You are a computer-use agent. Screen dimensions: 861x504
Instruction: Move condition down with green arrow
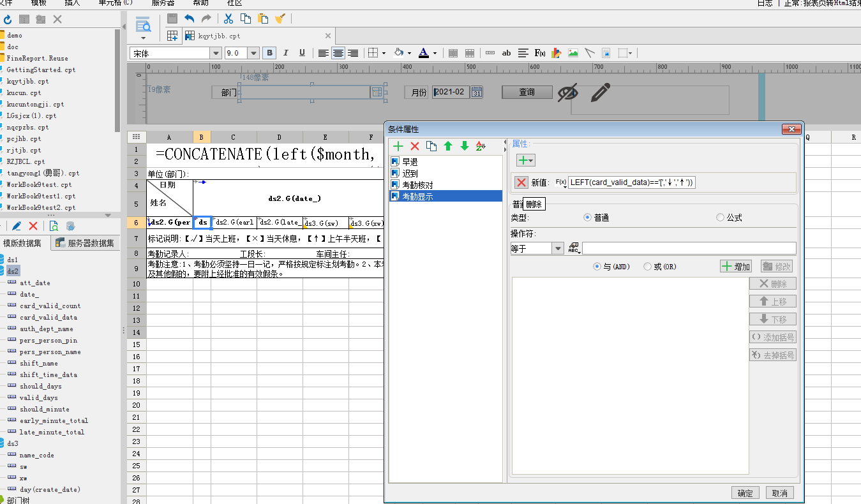click(465, 146)
